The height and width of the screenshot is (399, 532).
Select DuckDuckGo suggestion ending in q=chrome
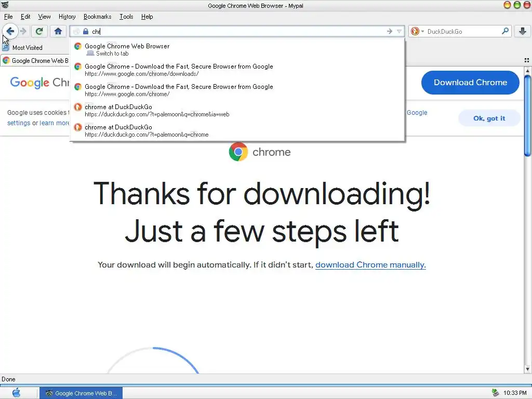coord(237,130)
